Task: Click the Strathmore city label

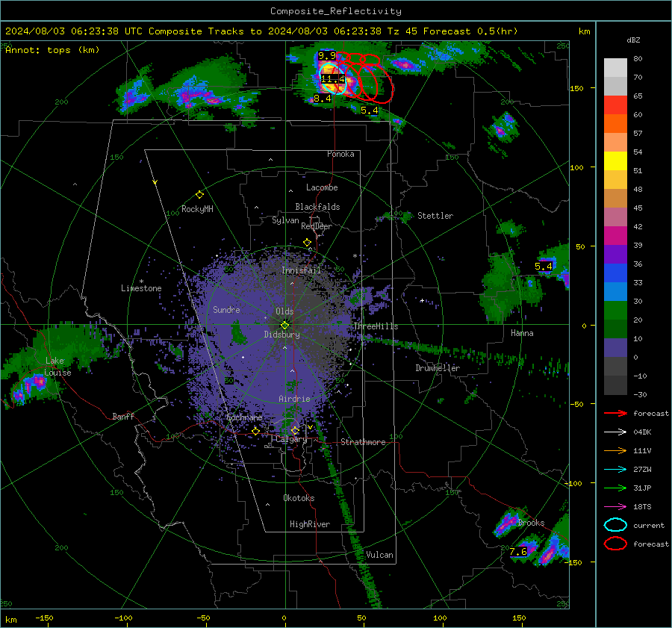Action: coord(363,442)
